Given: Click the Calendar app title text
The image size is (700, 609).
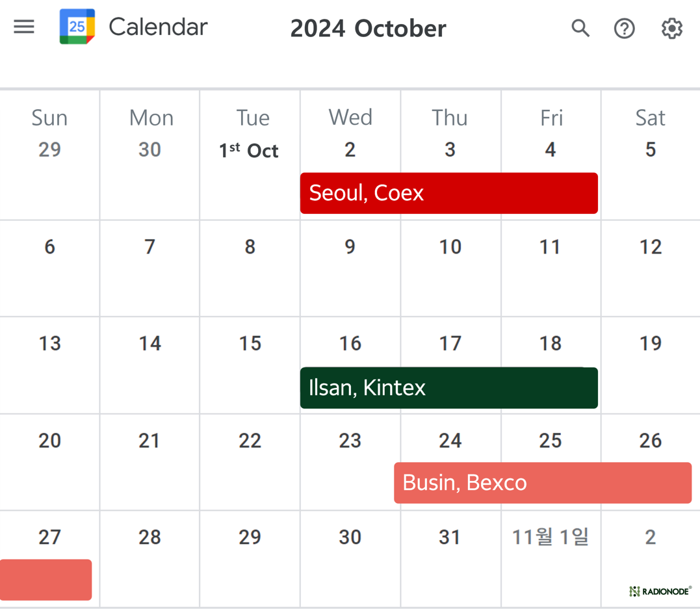Looking at the screenshot, I should pos(158,27).
